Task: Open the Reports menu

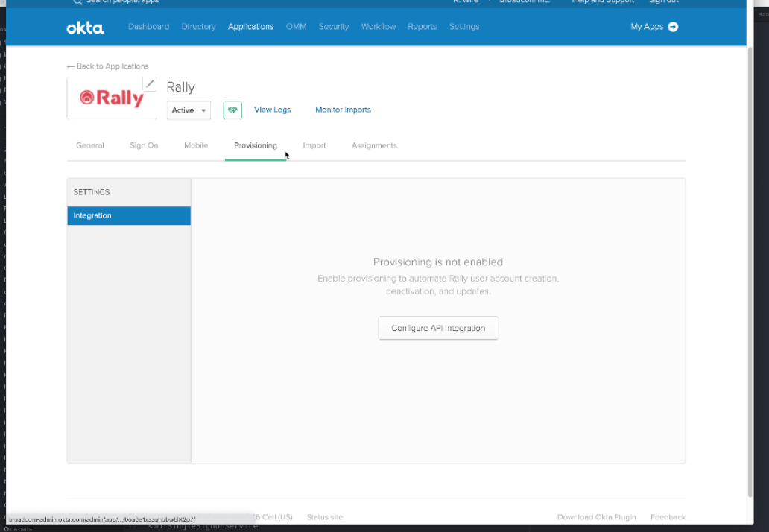Action: tap(423, 27)
